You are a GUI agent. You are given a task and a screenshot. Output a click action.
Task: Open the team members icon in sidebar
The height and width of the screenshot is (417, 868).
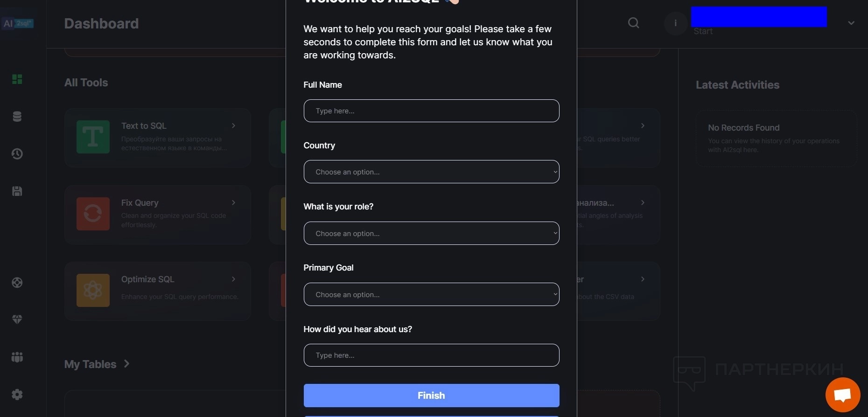click(x=17, y=357)
